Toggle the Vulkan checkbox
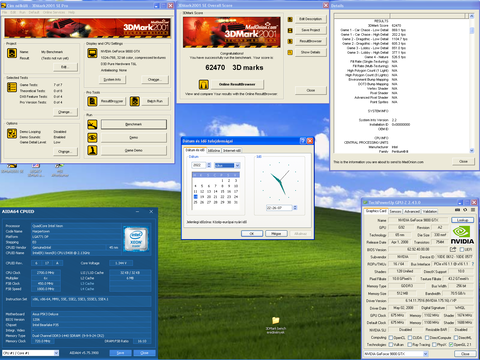The image size is (480, 360). coord(391,345)
